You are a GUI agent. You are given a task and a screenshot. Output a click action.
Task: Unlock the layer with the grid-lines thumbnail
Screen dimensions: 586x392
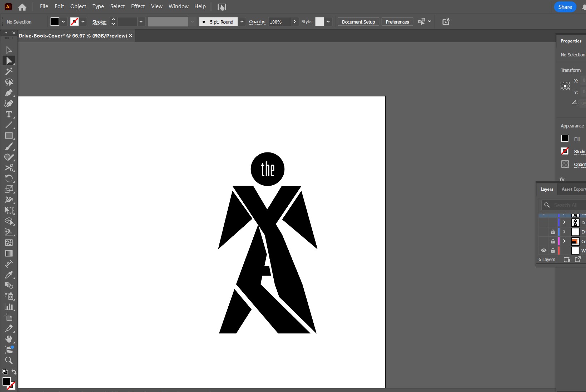[553, 232]
